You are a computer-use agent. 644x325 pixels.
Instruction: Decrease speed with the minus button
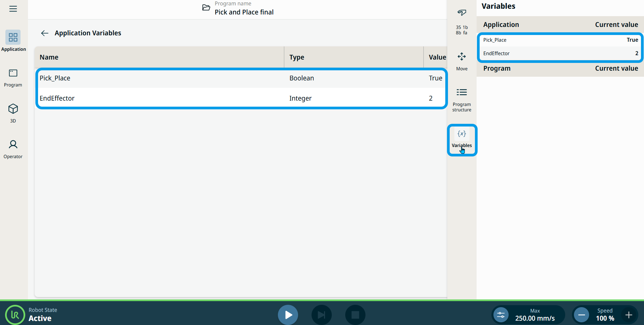tap(581, 315)
